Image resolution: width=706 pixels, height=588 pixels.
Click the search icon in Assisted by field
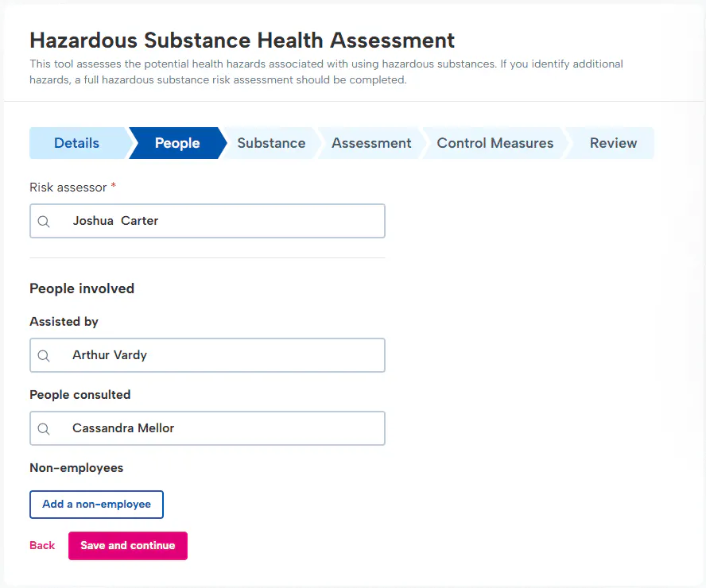(44, 356)
